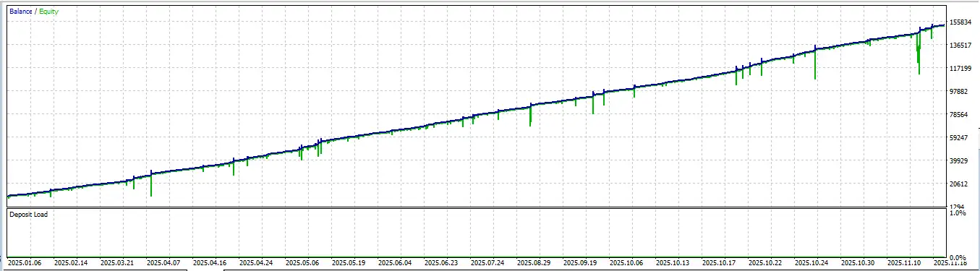
Task: Click the 1294 y-axis value
Action: [958, 207]
